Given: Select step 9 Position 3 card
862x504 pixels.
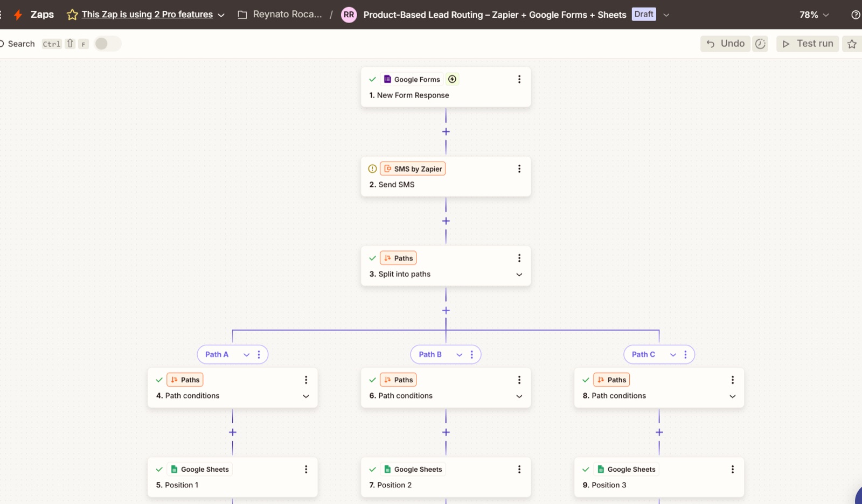Looking at the screenshot, I should point(659,477).
